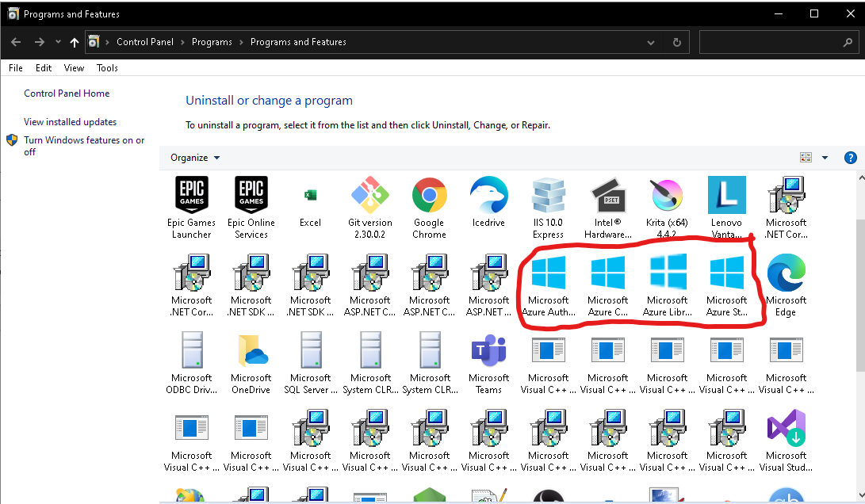865x504 pixels.
Task: Open the View menu
Action: [74, 68]
